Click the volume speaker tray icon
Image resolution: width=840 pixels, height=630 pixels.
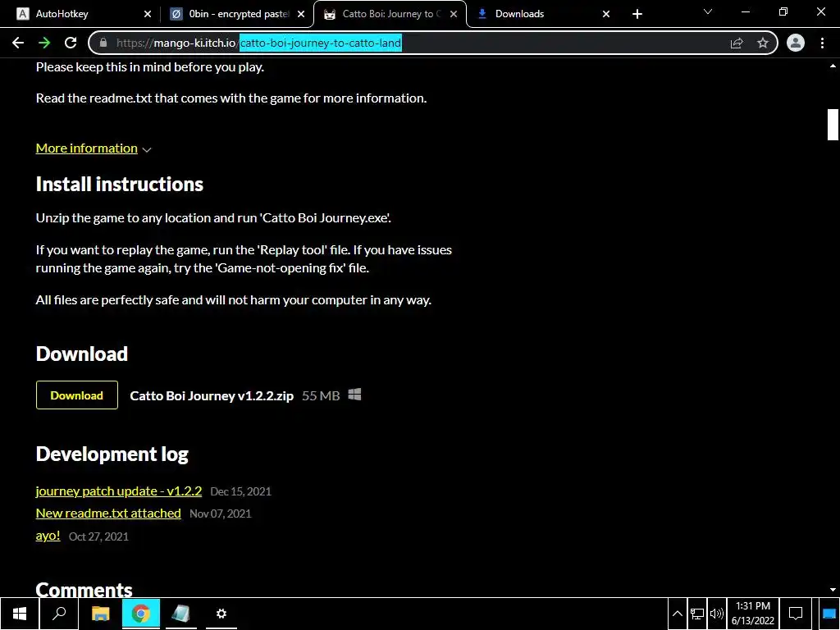716,614
